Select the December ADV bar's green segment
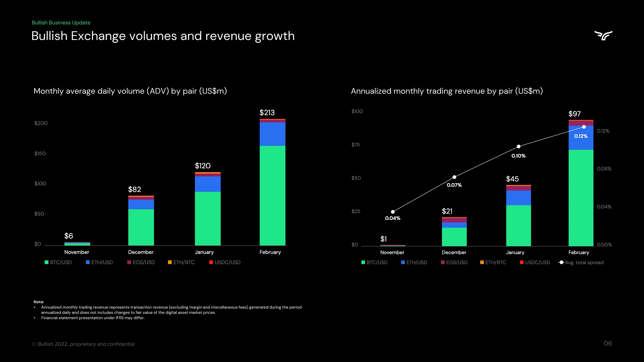The image size is (644, 362). pos(141,227)
